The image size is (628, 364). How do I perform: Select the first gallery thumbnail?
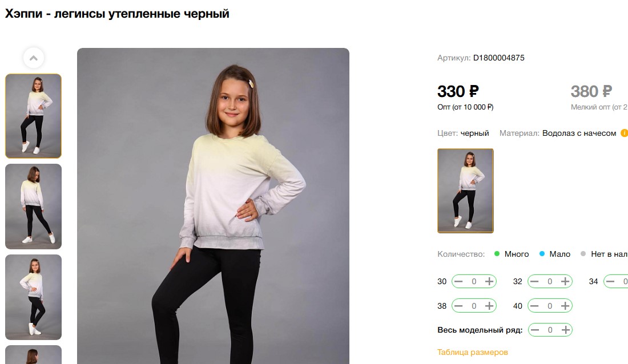(x=33, y=116)
